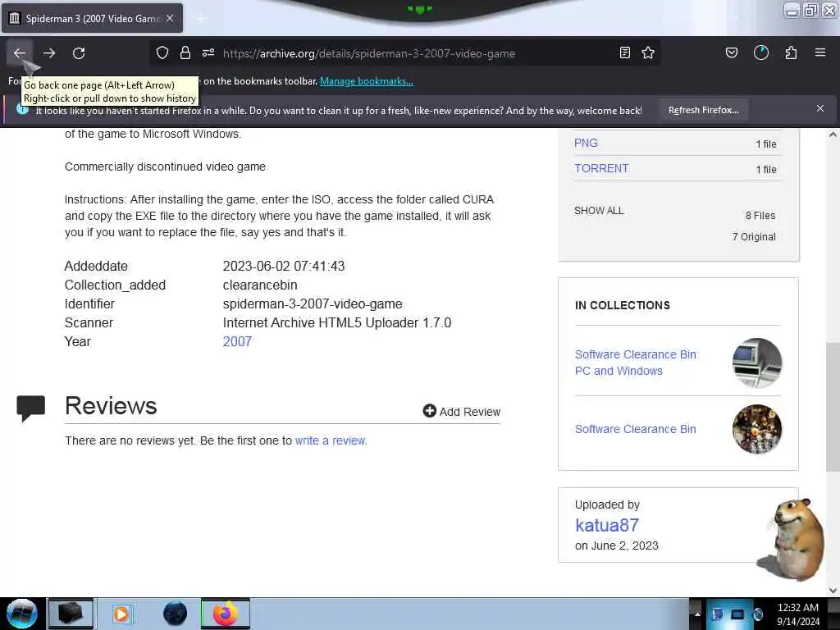Screen dimensions: 840x630
Task: Open the 2007 year link
Action: pos(237,342)
